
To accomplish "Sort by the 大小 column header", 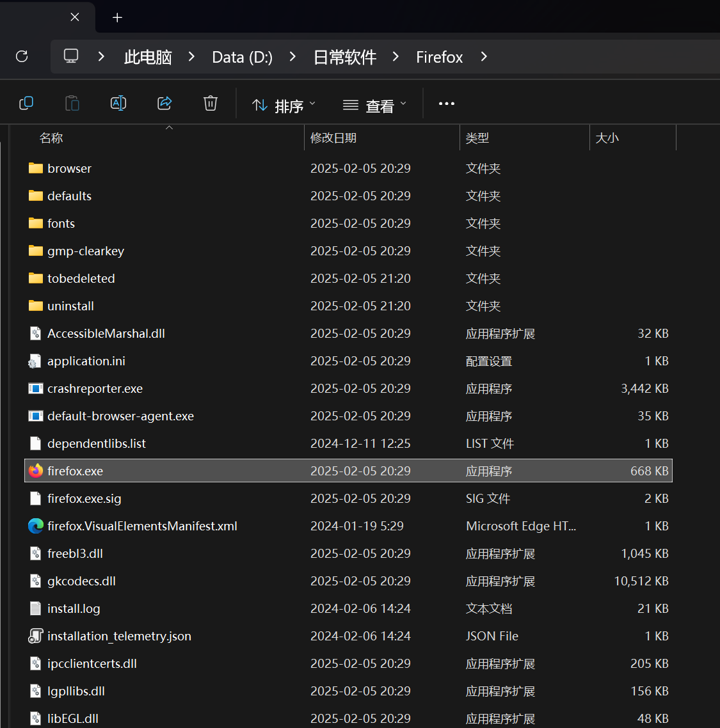I will coord(607,138).
